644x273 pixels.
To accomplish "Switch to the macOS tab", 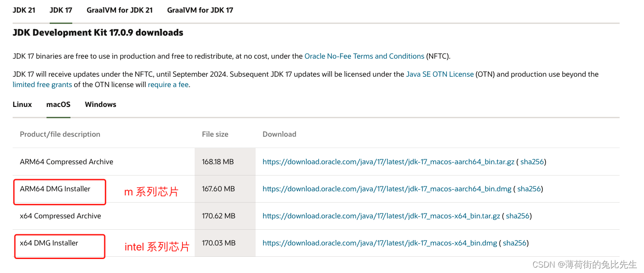I will (x=58, y=104).
